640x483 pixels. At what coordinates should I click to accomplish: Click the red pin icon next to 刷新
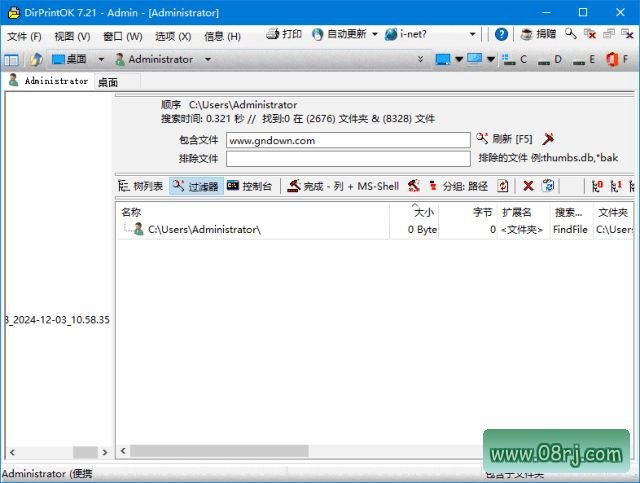click(548, 139)
